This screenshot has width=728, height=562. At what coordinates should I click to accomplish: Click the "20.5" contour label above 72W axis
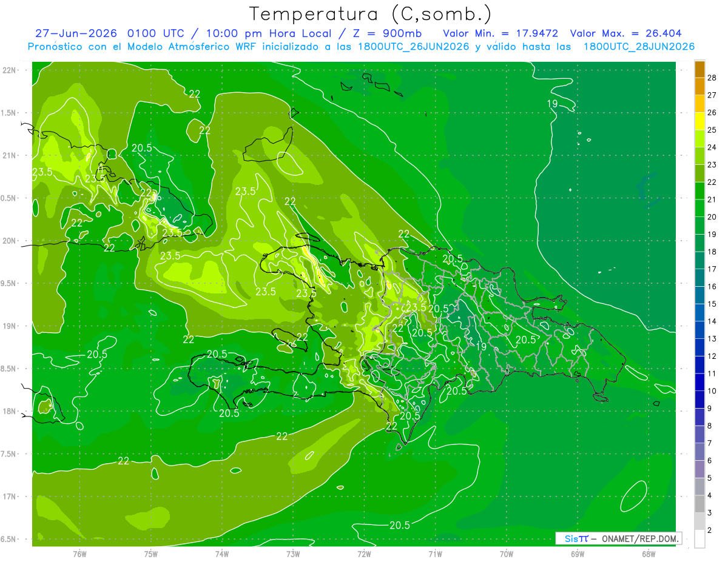click(x=400, y=525)
